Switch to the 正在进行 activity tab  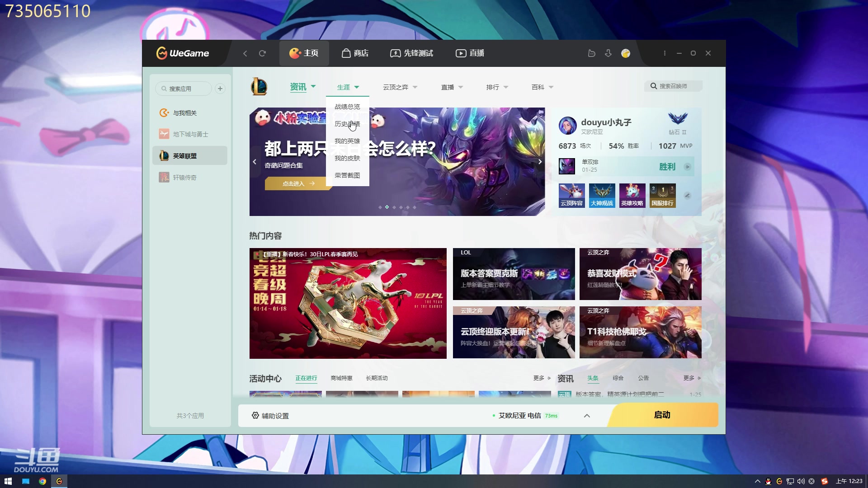306,378
